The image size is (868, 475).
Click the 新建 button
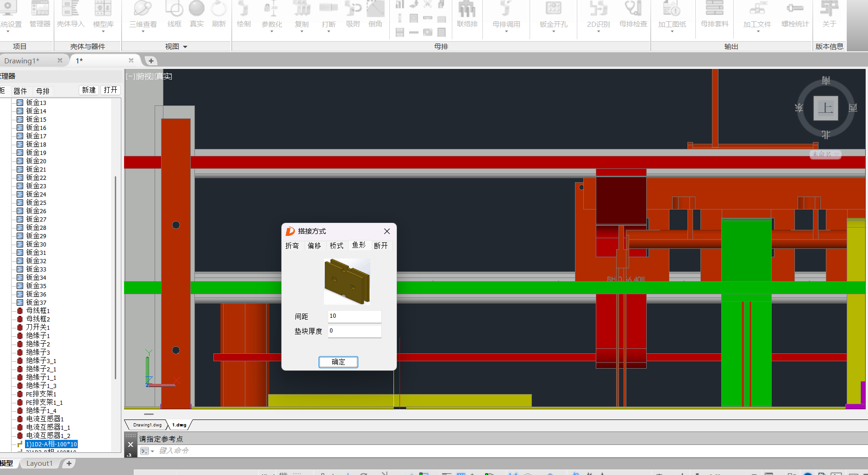click(x=89, y=90)
